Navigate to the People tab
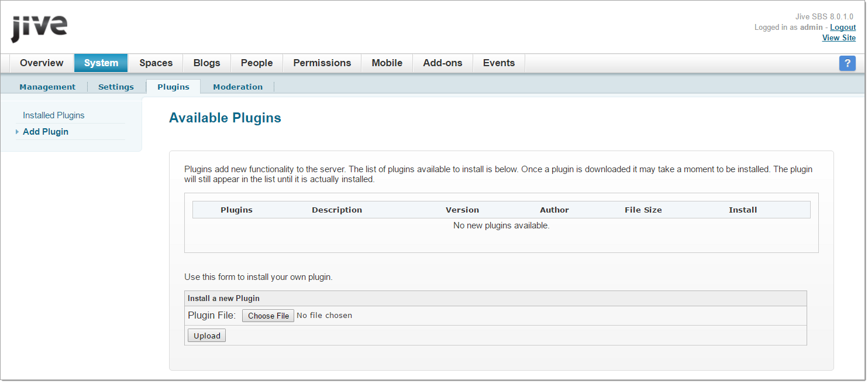Viewport: 868px width, 383px height. point(256,63)
